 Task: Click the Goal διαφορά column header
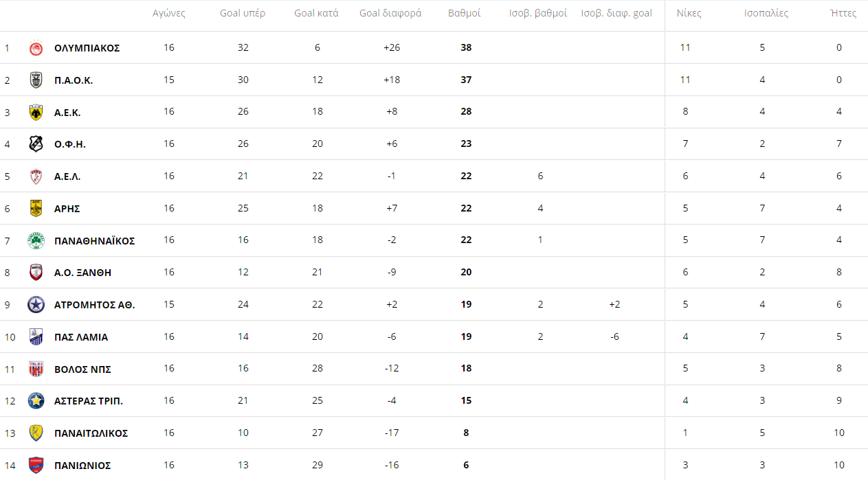pos(390,14)
